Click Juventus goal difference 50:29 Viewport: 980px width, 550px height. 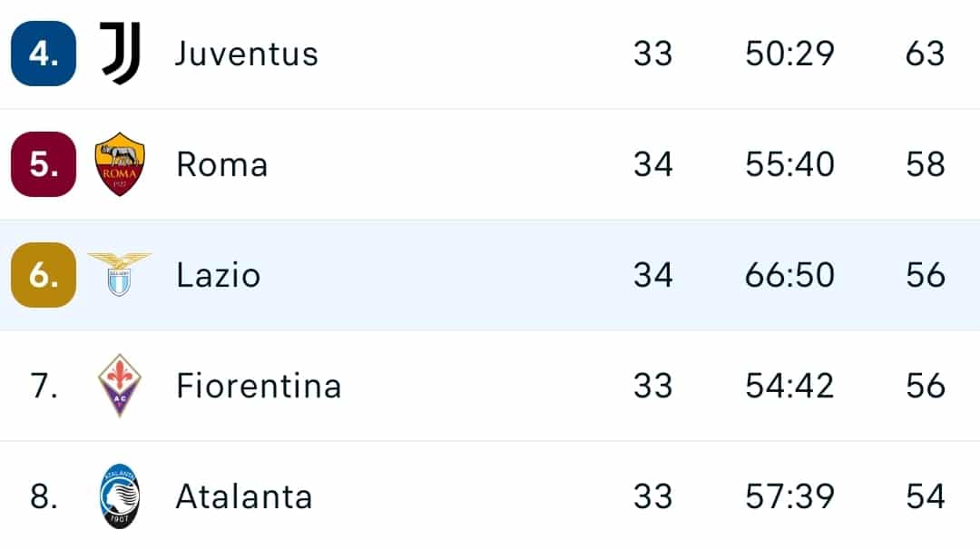point(789,54)
